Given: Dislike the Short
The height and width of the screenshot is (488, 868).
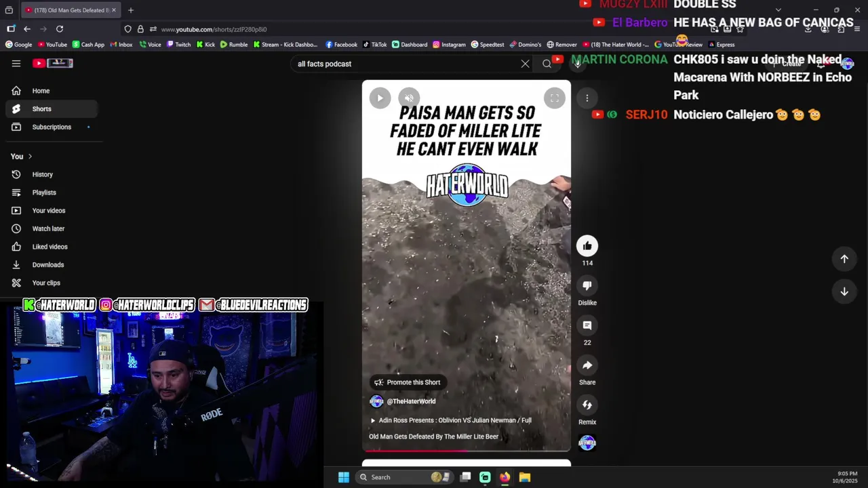Looking at the screenshot, I should [x=587, y=286].
